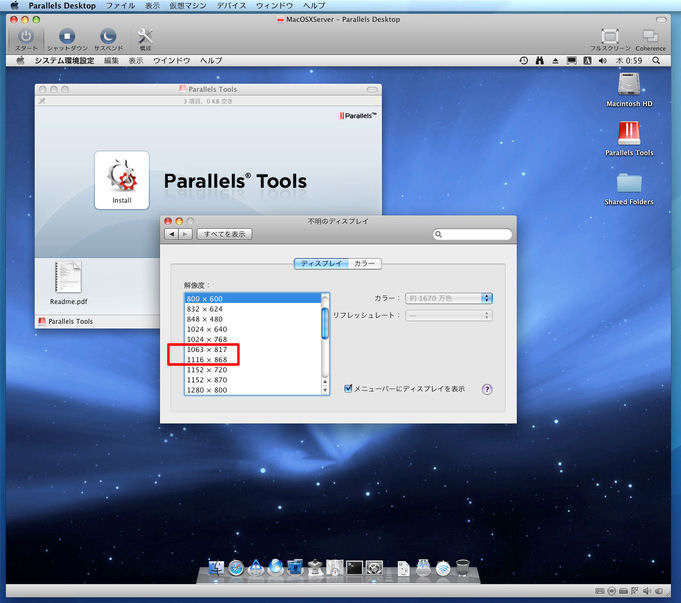
Task: Open the host Apple menu
Action: coord(14,6)
